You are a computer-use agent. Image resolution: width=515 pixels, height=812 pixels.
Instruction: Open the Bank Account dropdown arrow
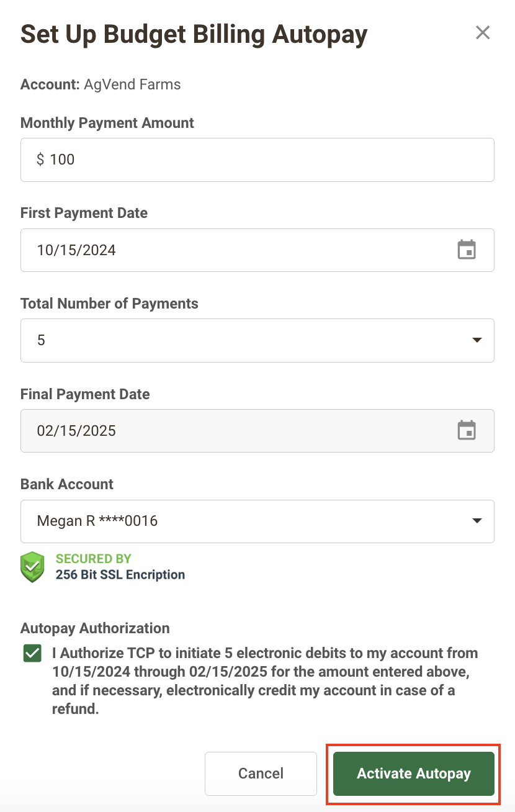[x=477, y=521]
